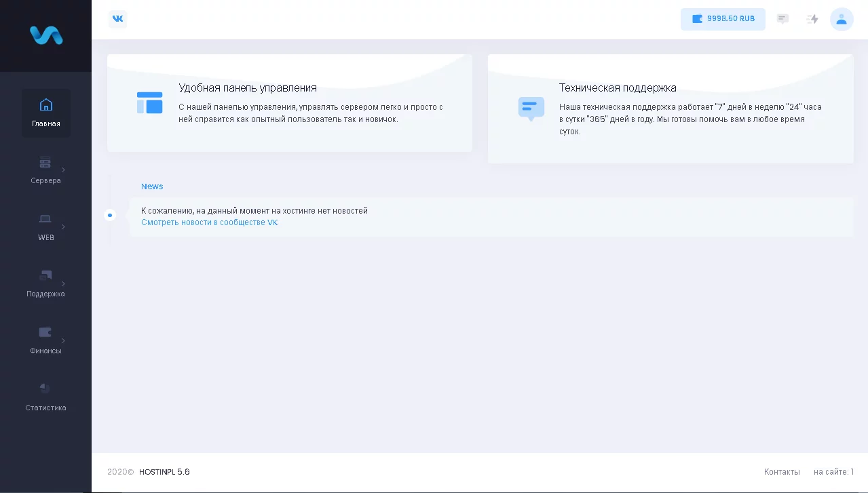Expand the WEB submenu chevron
Screen dimensions: 868x493
pyautogui.click(x=64, y=226)
